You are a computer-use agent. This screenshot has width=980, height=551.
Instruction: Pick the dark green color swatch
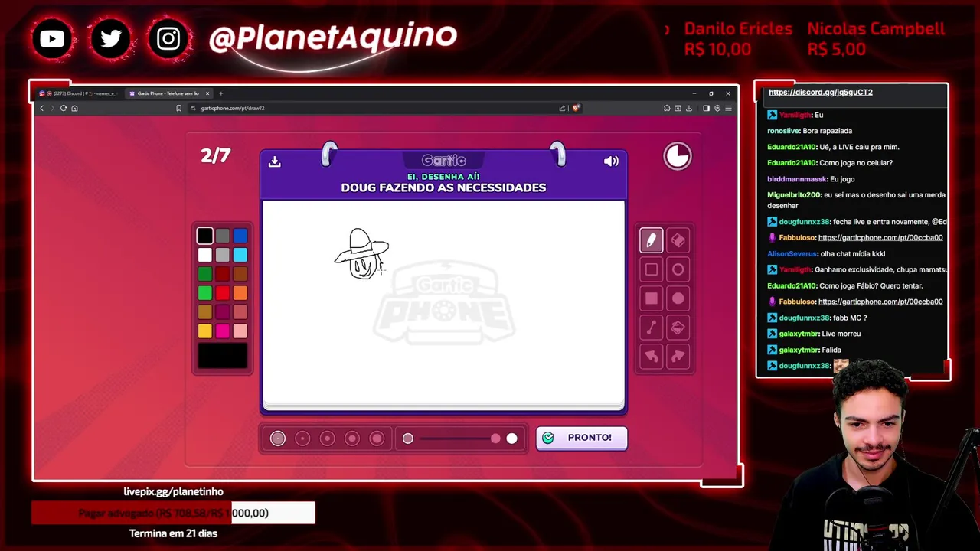(204, 274)
